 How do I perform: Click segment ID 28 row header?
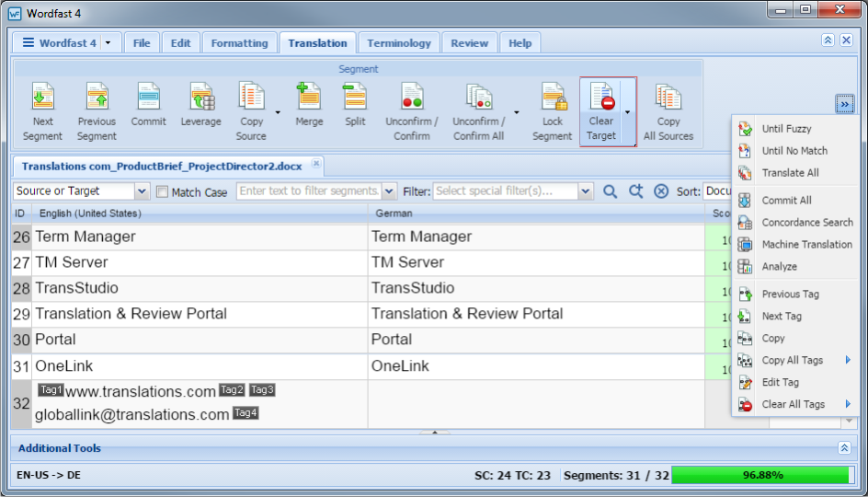(x=21, y=288)
